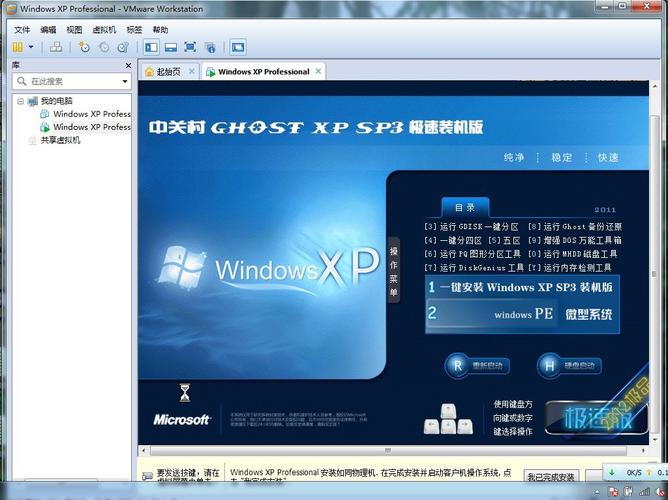This screenshot has width=668, height=500.
Task: Select [8] 运行 Ghost 备份还原
Action: click(575, 227)
